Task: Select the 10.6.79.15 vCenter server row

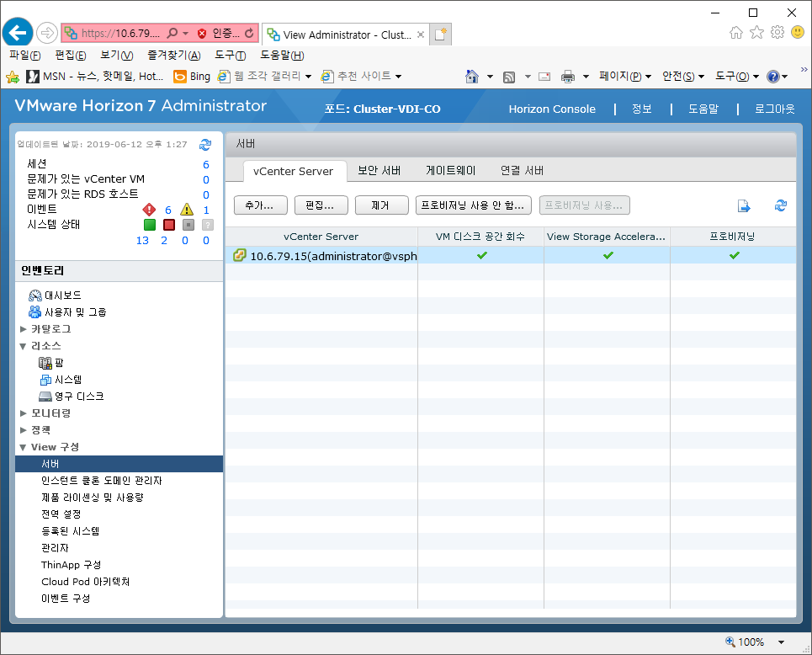Action: tap(510, 255)
